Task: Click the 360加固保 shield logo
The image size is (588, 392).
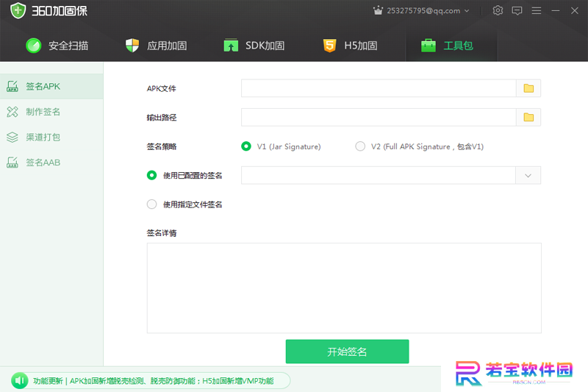Action: coord(18,10)
